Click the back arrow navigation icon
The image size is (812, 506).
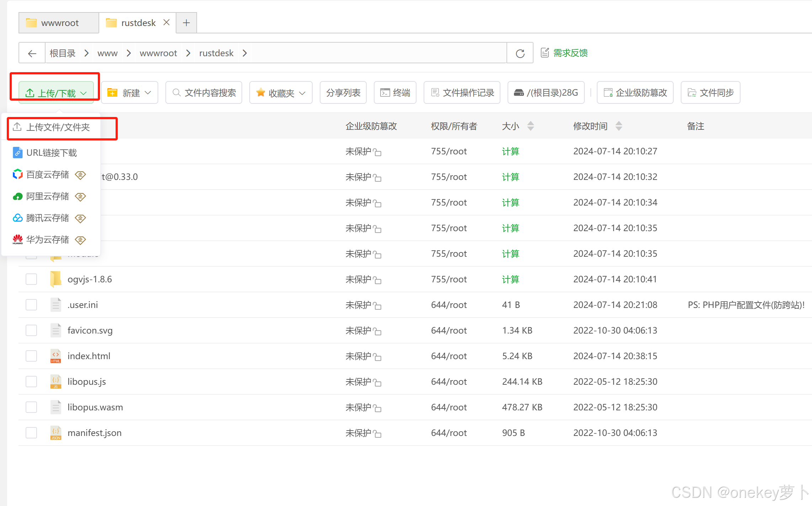click(x=32, y=53)
